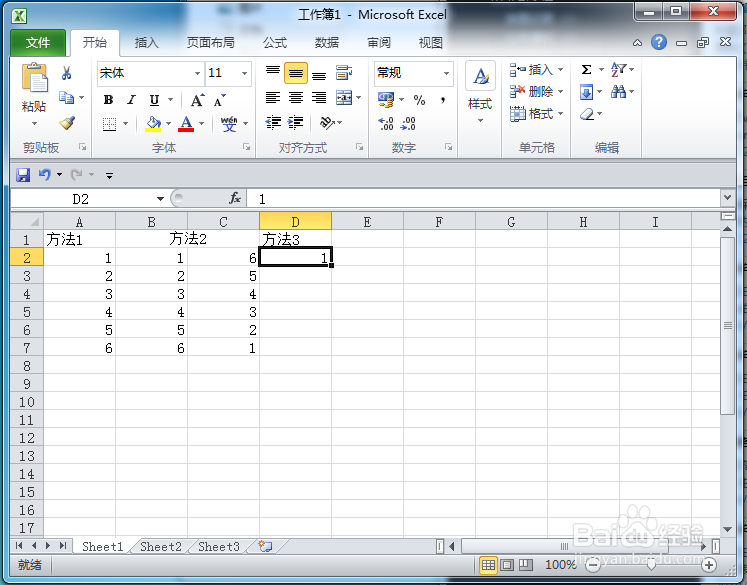Merge and center cells icon
Viewport: 747px width, 585px height.
click(x=344, y=98)
